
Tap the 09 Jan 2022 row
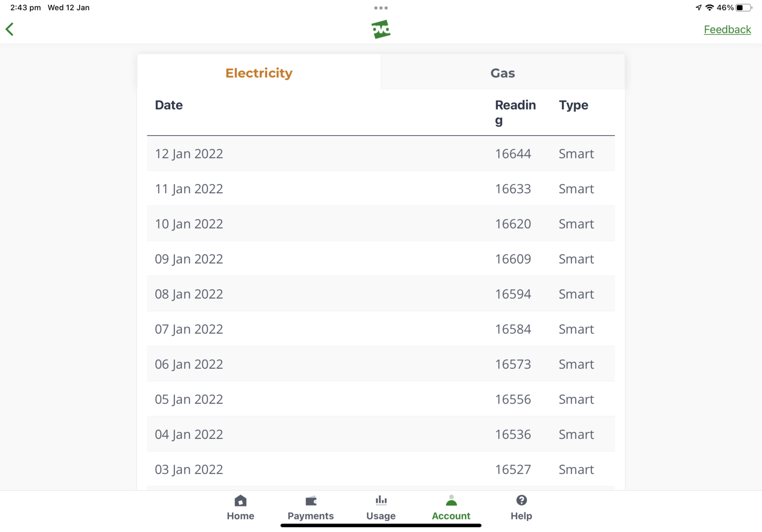[x=381, y=259]
